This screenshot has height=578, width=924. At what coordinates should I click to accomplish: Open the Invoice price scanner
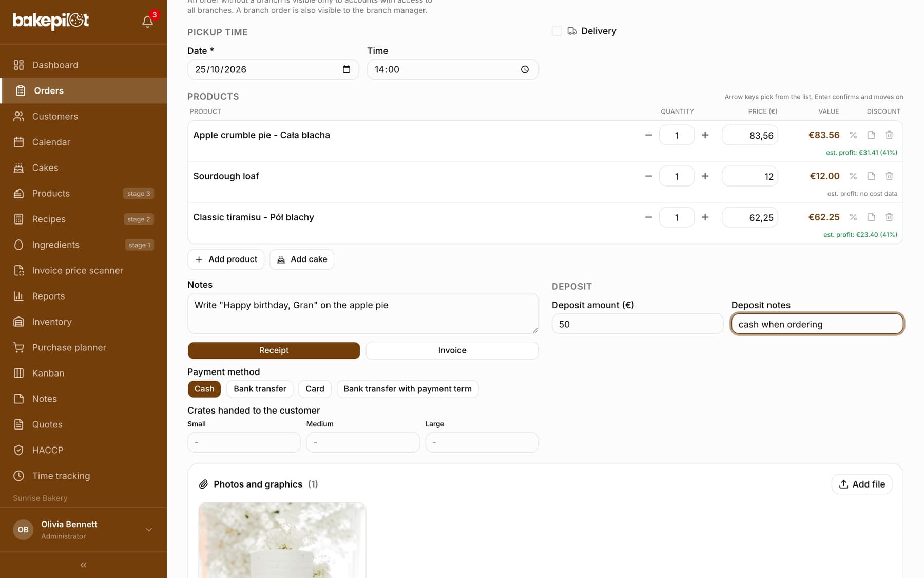(83, 270)
